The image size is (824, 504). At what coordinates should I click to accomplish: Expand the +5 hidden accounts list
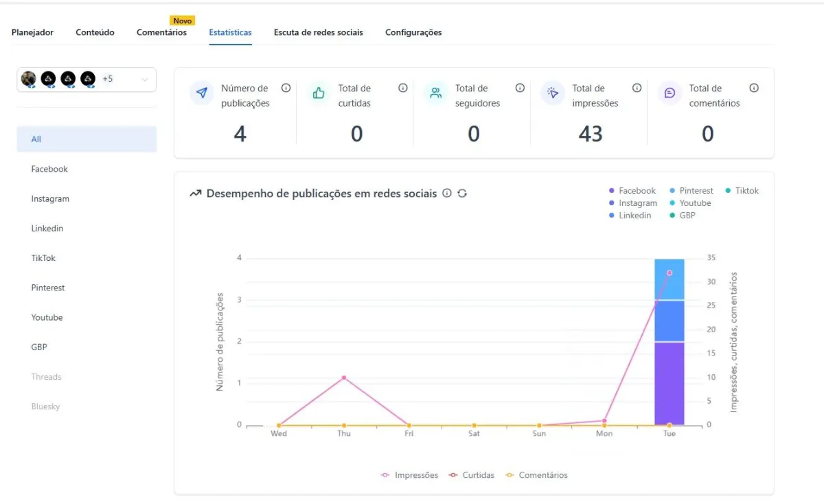tap(108, 78)
